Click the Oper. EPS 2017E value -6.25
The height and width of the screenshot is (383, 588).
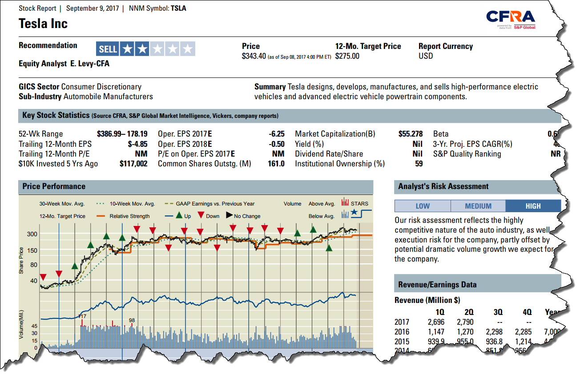click(x=277, y=134)
